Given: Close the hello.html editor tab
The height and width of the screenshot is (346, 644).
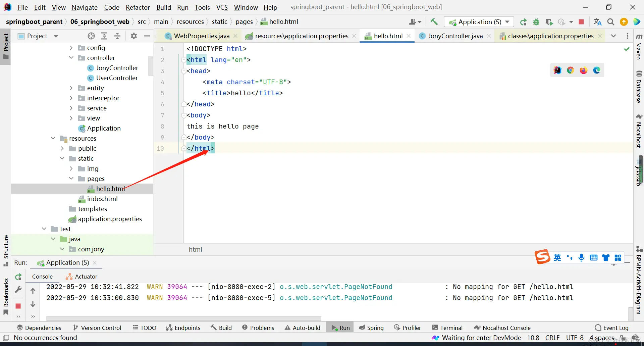Looking at the screenshot, I should (409, 36).
